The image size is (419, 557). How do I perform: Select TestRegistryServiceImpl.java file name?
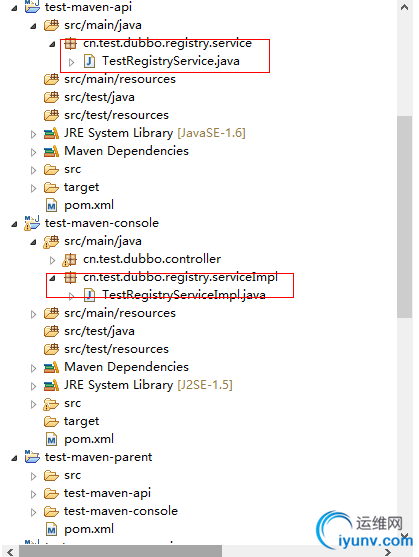pyautogui.click(x=184, y=295)
